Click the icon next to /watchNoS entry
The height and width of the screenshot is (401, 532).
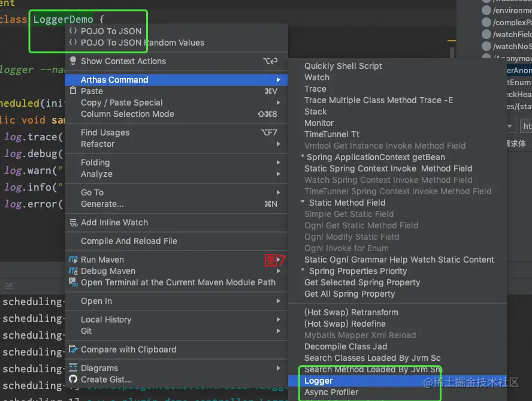click(x=486, y=46)
